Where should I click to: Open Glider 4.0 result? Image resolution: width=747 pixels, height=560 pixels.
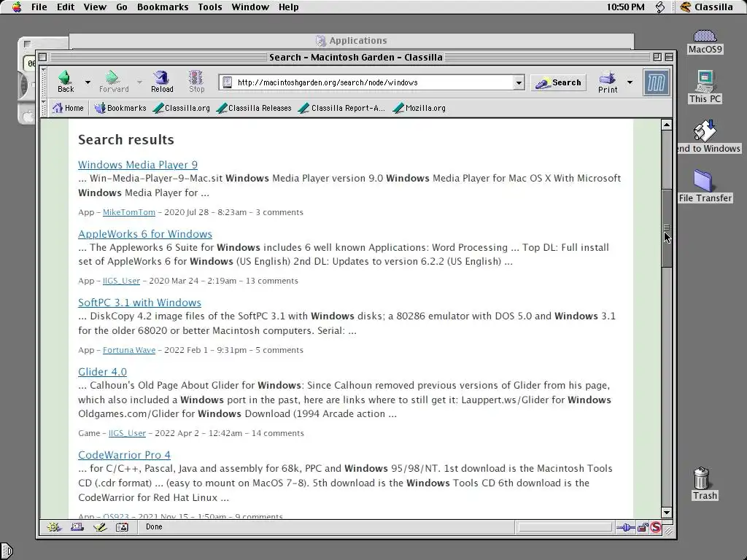(x=102, y=372)
